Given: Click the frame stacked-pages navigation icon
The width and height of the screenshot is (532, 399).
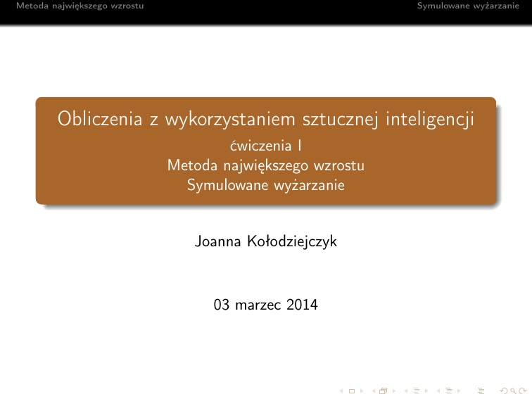Looking at the screenshot, I should pyautogui.click(x=382, y=389).
